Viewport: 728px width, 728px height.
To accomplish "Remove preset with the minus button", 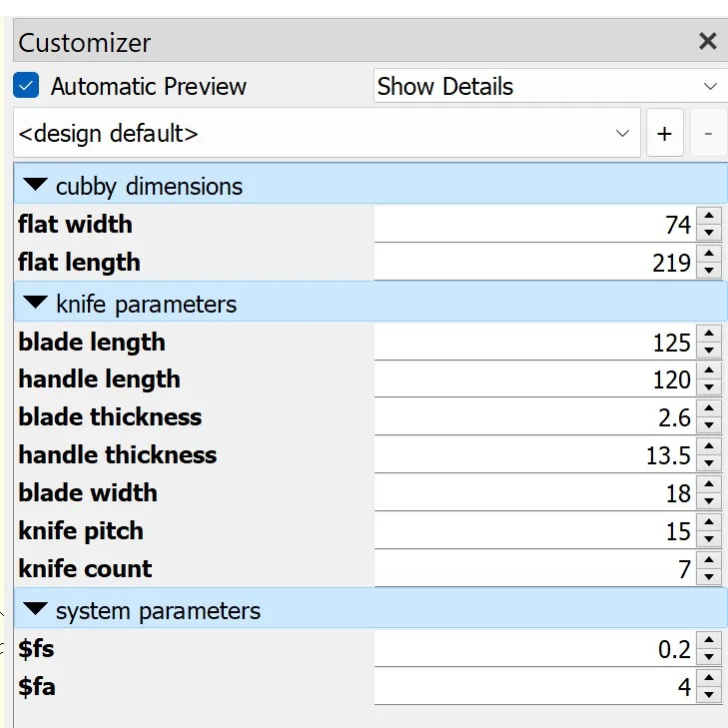I will click(x=708, y=134).
